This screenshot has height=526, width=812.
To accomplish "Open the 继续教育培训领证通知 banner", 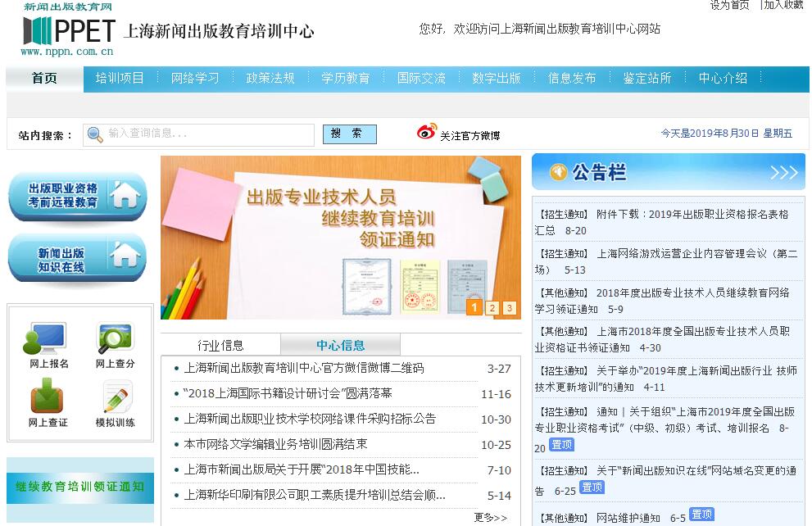I will [80, 487].
